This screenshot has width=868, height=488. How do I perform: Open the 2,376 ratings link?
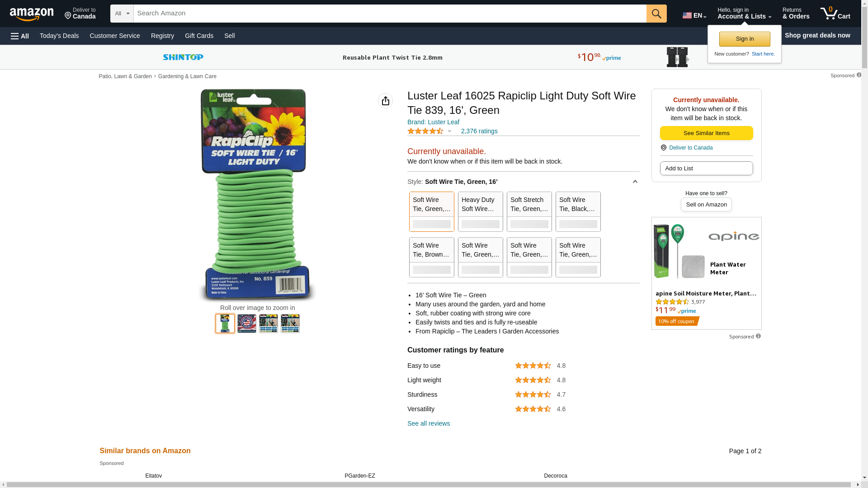479,131
